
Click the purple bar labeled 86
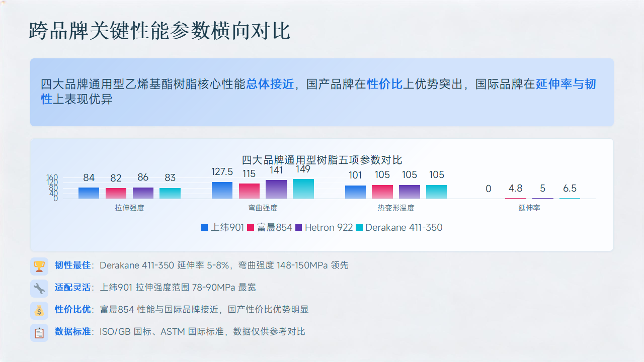click(x=143, y=193)
